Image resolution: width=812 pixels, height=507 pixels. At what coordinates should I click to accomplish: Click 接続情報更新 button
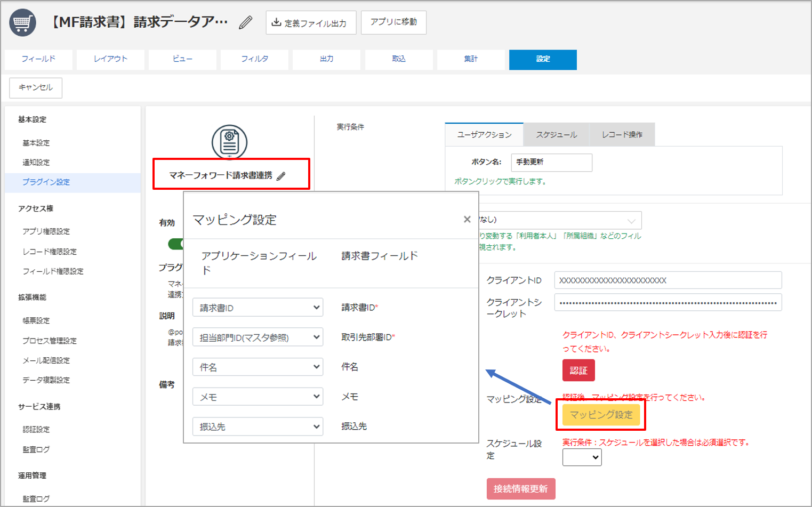(521, 489)
